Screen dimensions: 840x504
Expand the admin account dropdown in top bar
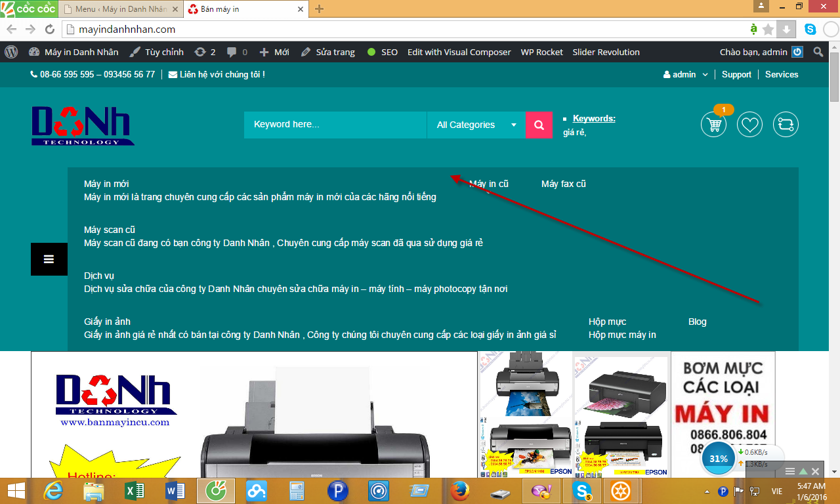685,74
